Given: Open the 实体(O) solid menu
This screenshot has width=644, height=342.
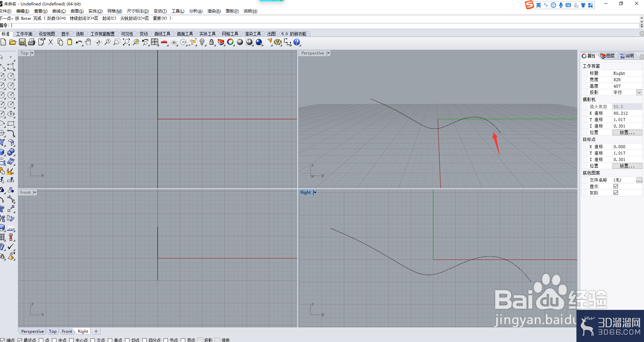Looking at the screenshot, I should [95, 11].
